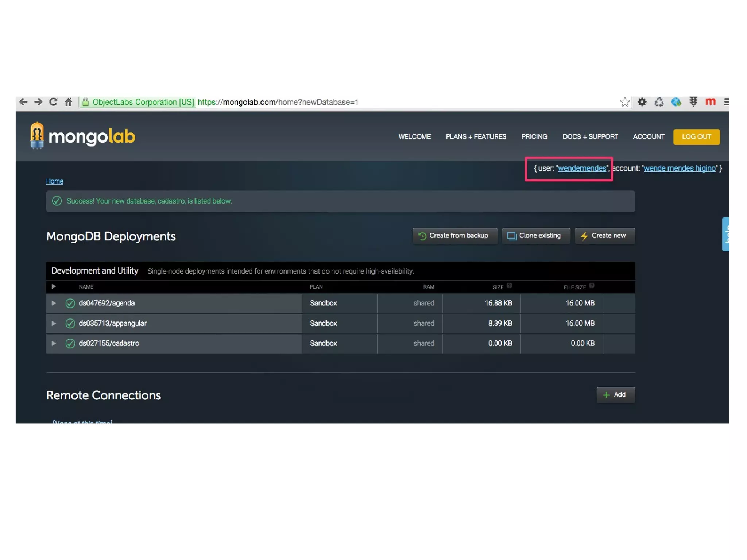This screenshot has height=560, width=747.
Task: Click the gear extension icon
Action: (642, 102)
